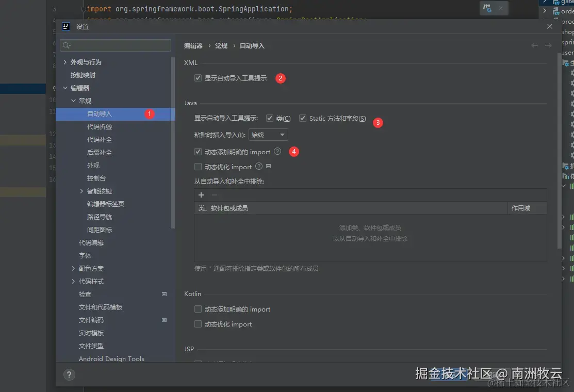The height and width of the screenshot is (392, 574).
Task: Select 代码补全 settings page
Action: click(x=100, y=139)
